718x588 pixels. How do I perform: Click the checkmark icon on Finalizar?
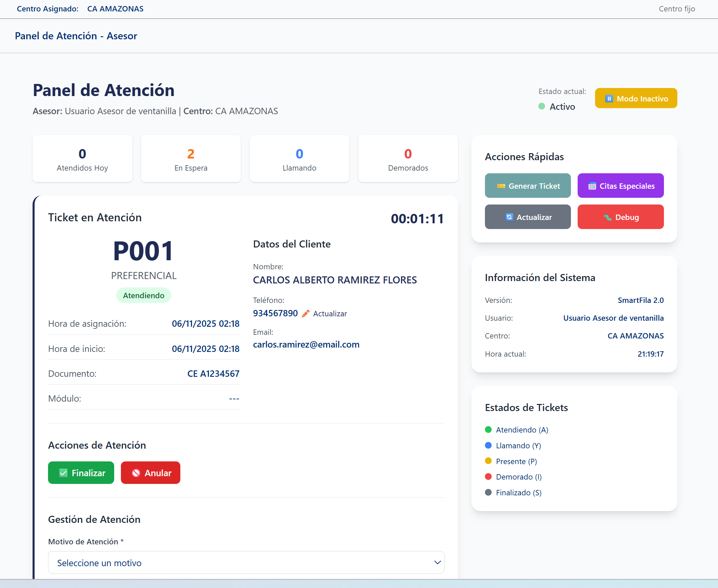(64, 472)
